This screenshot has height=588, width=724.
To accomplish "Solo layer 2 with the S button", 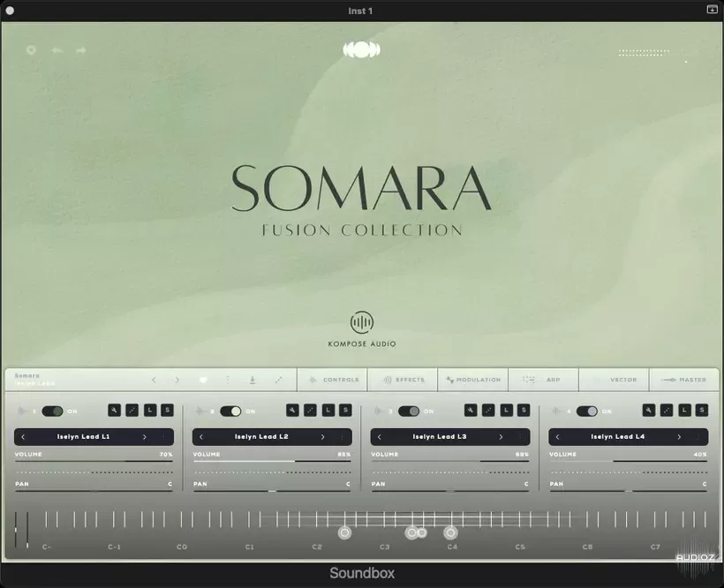I will (345, 410).
